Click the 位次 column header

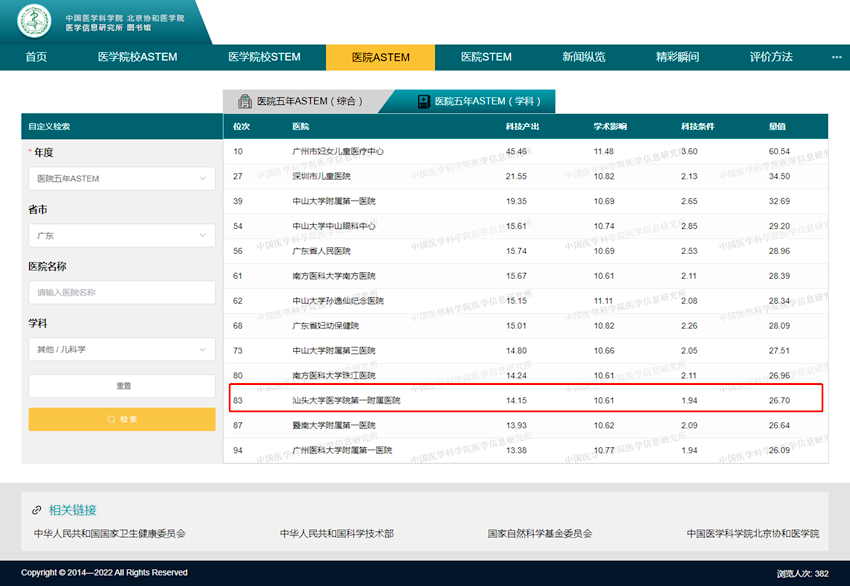coord(241,126)
